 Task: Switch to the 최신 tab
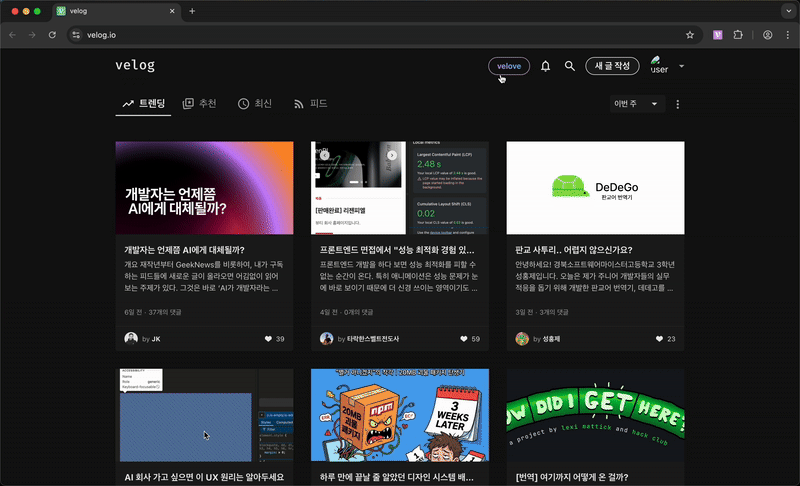(x=255, y=104)
